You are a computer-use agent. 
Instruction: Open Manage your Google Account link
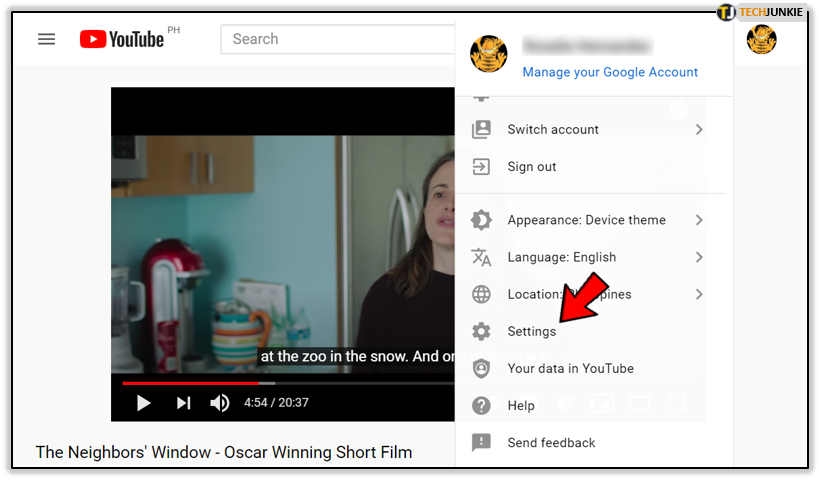coord(610,72)
